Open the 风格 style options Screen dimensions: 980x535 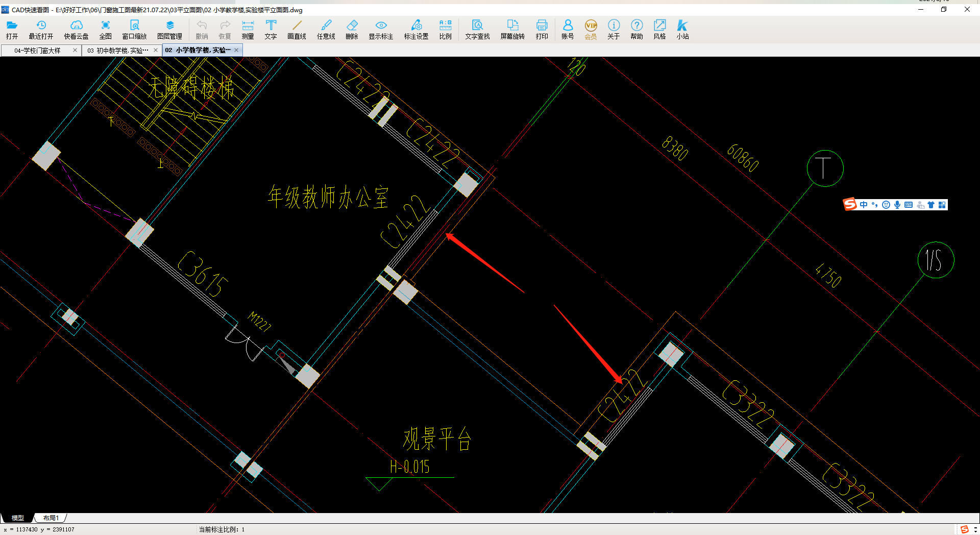[x=659, y=30]
